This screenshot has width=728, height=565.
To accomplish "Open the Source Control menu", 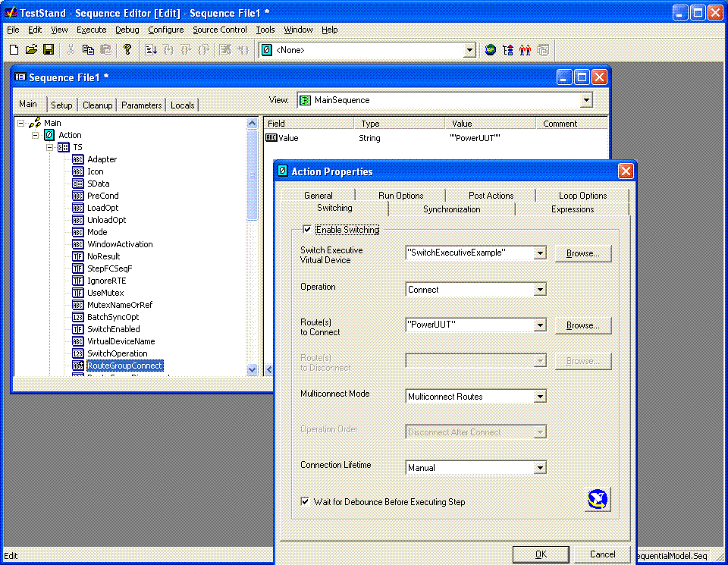I will point(220,30).
